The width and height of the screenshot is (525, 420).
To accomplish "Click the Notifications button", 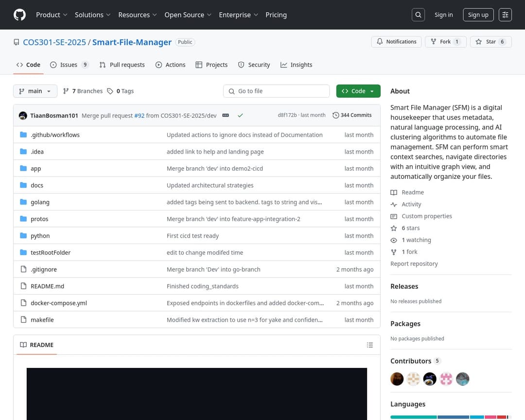I will coord(397,41).
